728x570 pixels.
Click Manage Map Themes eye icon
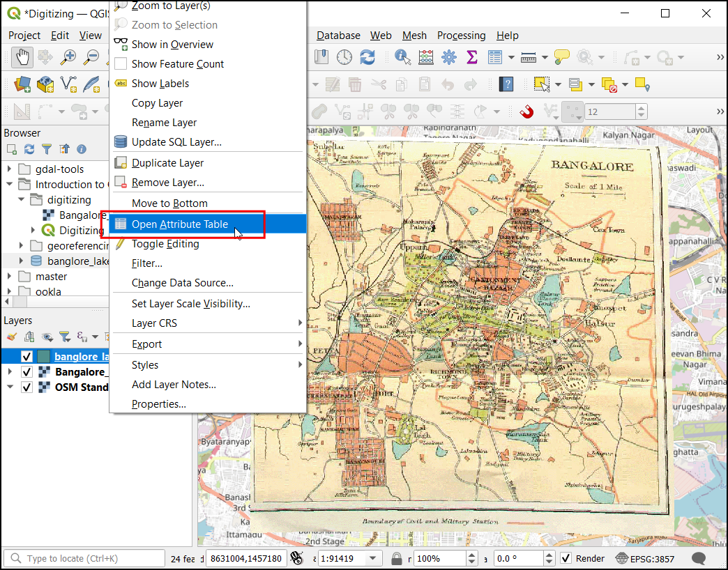(47, 337)
